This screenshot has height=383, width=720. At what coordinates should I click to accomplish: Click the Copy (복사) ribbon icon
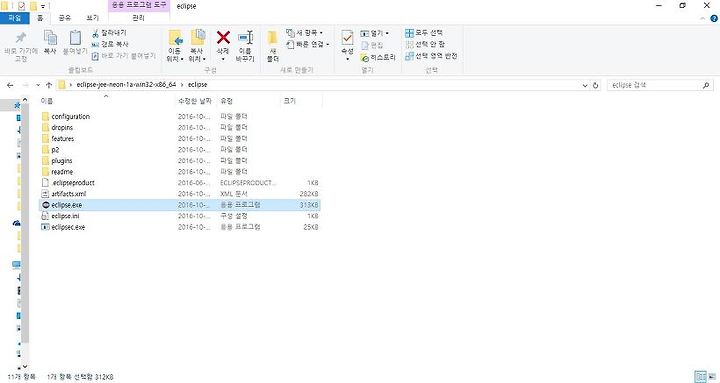tap(50, 38)
